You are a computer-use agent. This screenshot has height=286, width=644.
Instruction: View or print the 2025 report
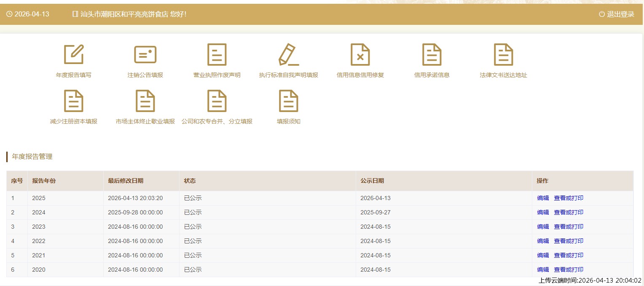(569, 198)
